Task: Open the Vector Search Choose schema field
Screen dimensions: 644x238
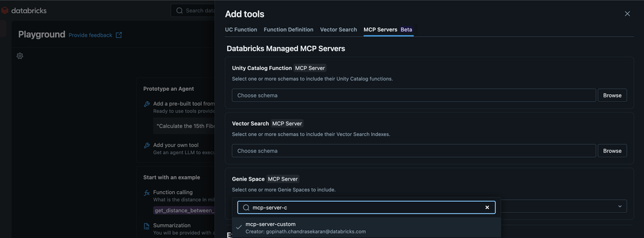Action: tap(414, 150)
